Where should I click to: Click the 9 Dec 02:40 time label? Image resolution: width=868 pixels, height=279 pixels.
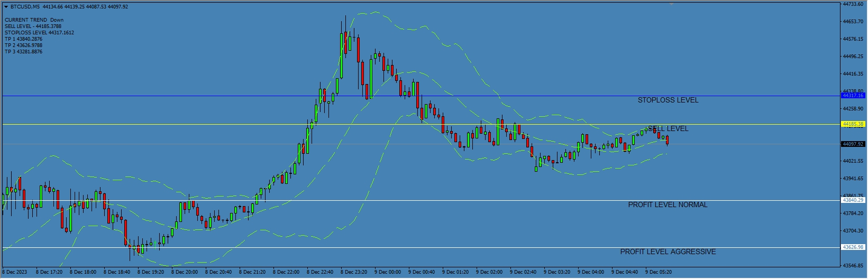(523, 272)
